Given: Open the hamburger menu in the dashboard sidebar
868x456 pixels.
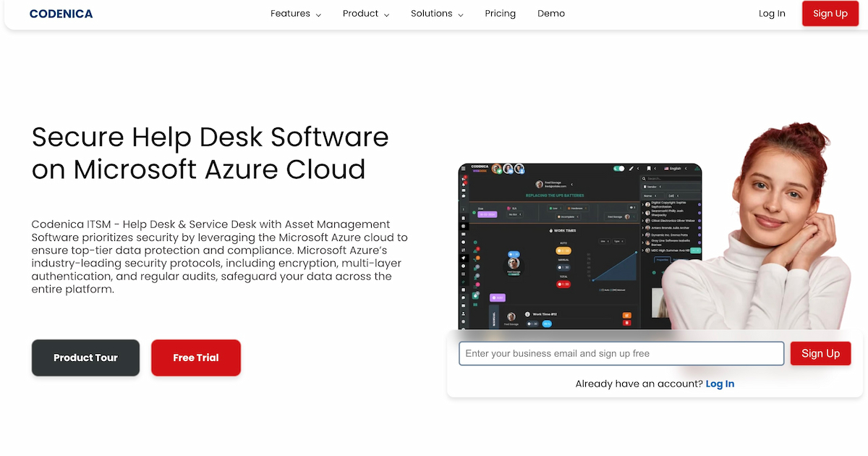Looking at the screenshot, I should point(464,169).
